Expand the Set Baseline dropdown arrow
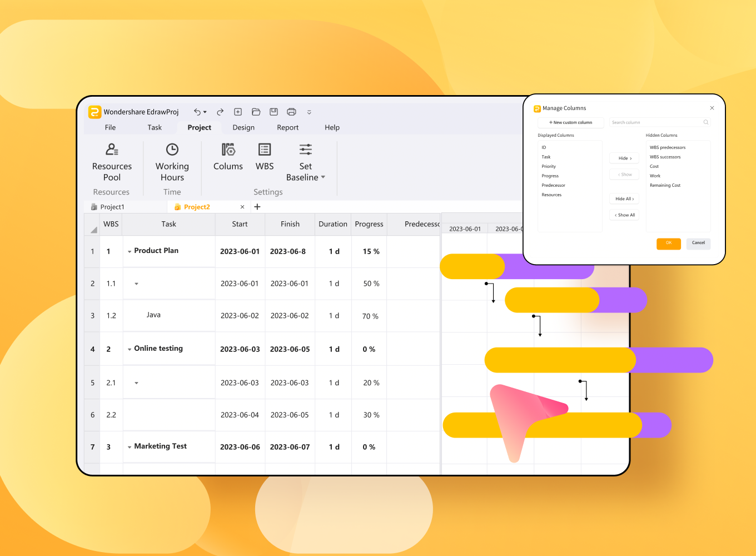The height and width of the screenshot is (556, 756). pyautogui.click(x=323, y=177)
